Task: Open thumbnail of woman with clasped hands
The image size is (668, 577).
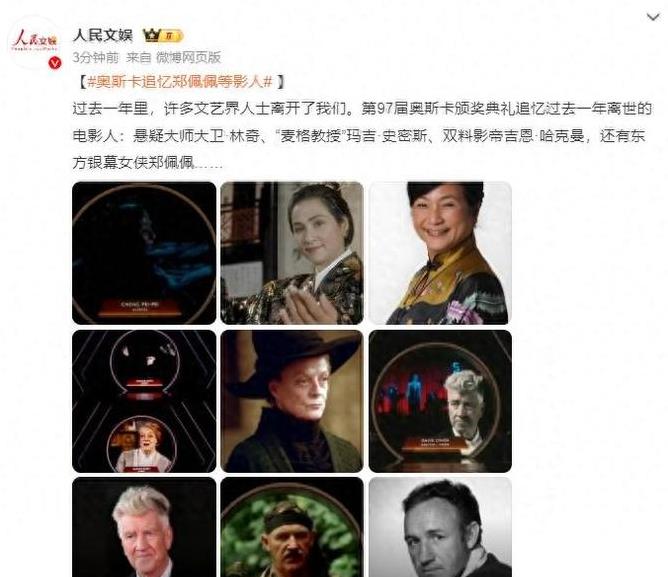Action: point(292,253)
